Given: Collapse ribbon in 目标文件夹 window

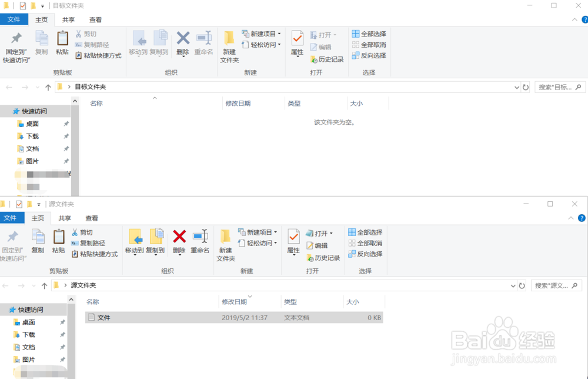Looking at the screenshot, I should (574, 19).
